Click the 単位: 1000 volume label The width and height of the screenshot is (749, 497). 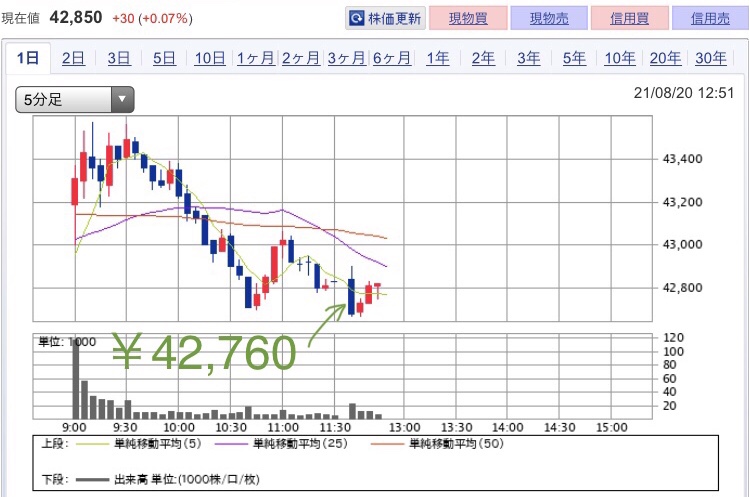pyautogui.click(x=67, y=342)
